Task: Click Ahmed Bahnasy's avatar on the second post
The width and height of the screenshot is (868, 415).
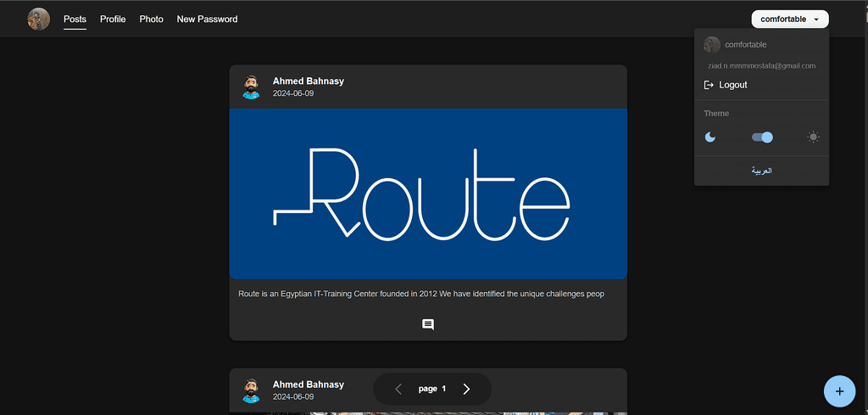Action: coord(251,390)
